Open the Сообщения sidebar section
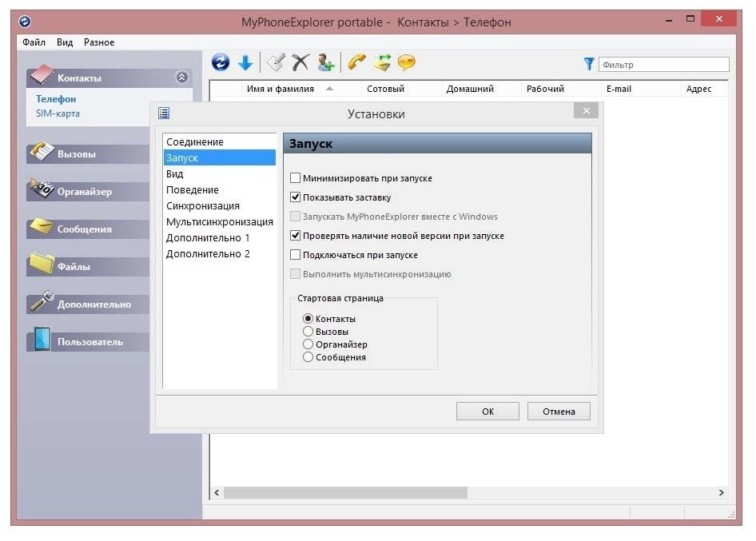This screenshot has height=541, width=756. coord(88,229)
